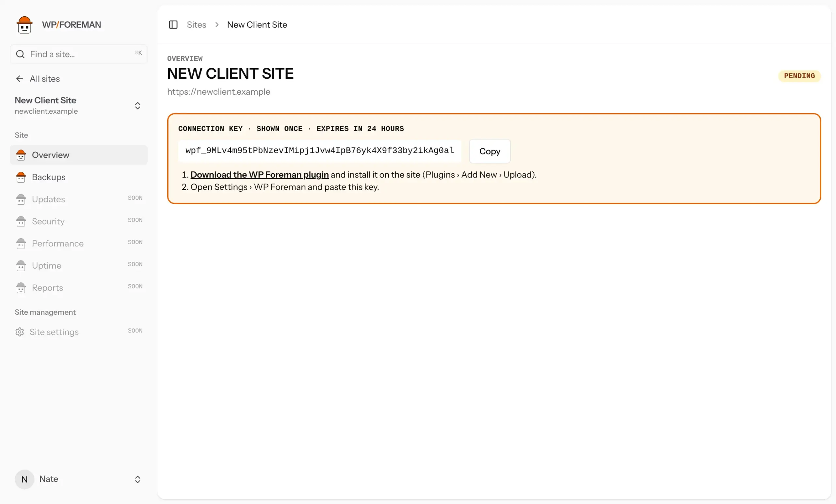Viewport: 836px width, 504px height.
Task: Click the Backups foreman icon
Action: (21, 177)
